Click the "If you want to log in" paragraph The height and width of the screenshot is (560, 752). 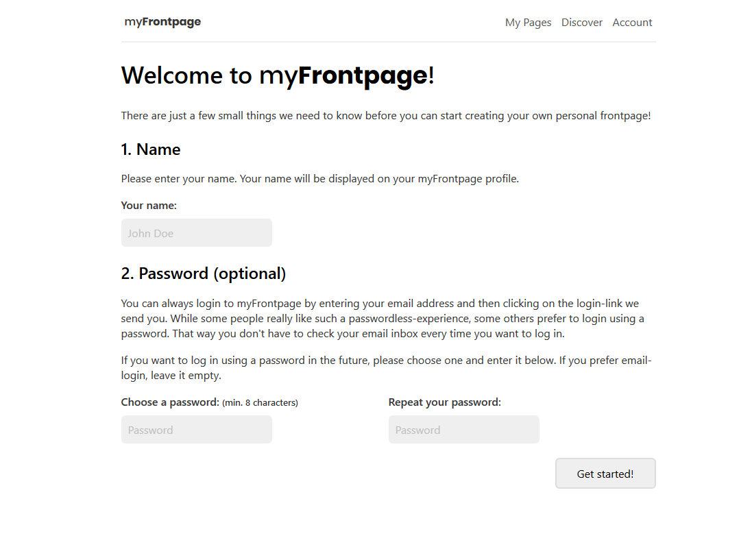point(386,368)
